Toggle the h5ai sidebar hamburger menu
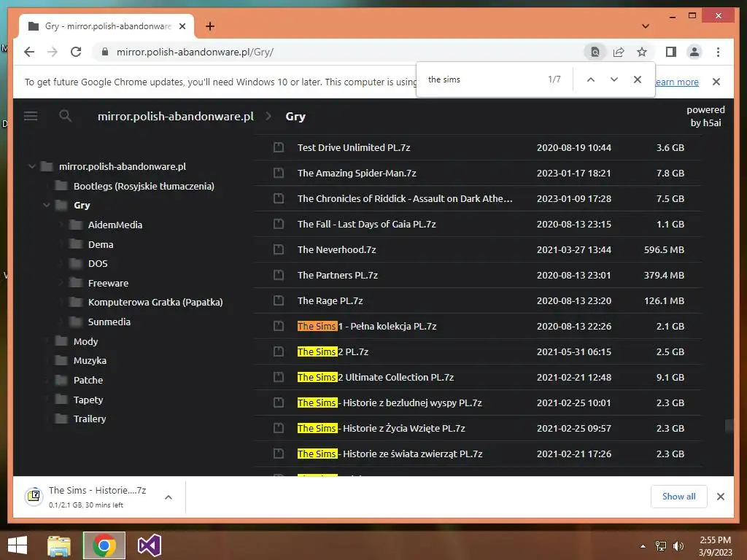 (31, 116)
